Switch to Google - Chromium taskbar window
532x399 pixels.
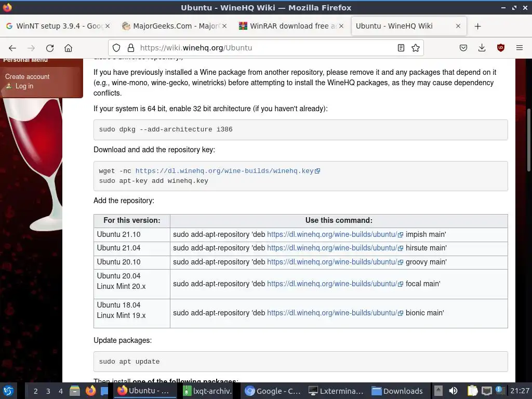[273, 391]
